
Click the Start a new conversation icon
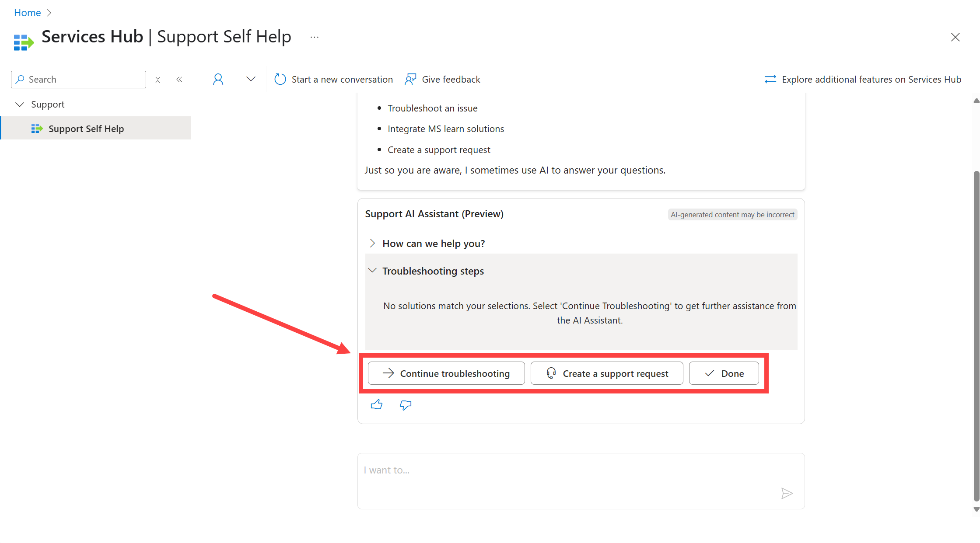click(x=280, y=79)
